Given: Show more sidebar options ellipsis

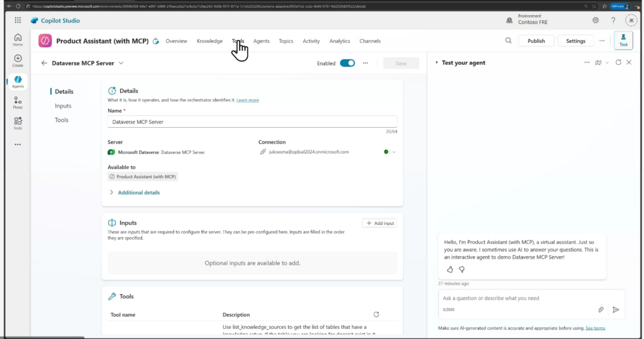Looking at the screenshot, I should 18,145.
